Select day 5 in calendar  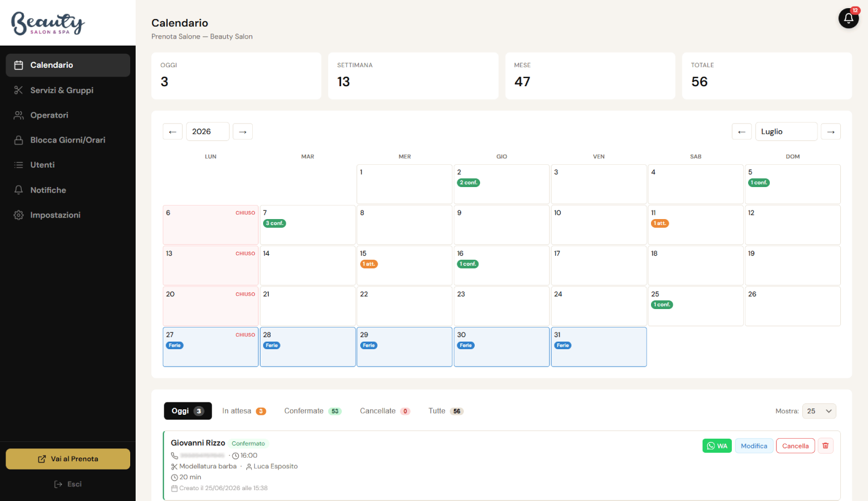coord(793,184)
